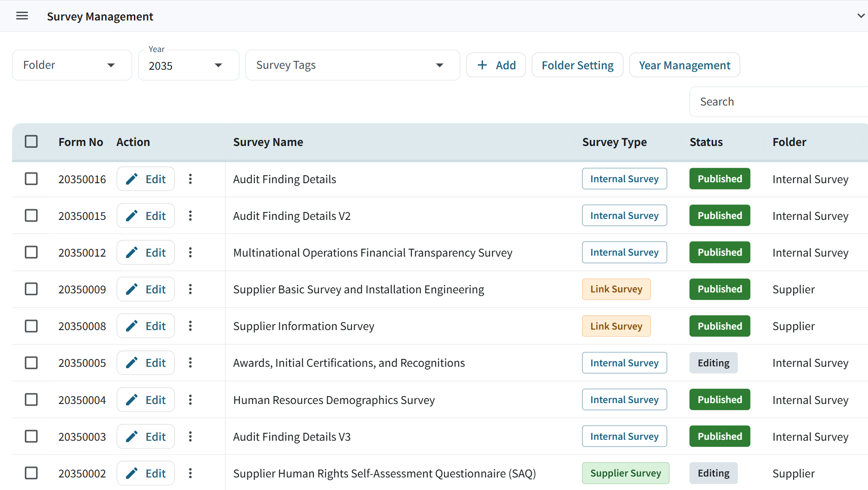The width and height of the screenshot is (868, 490).
Task: Edit the Supplier Information Survey
Action: [146, 326]
